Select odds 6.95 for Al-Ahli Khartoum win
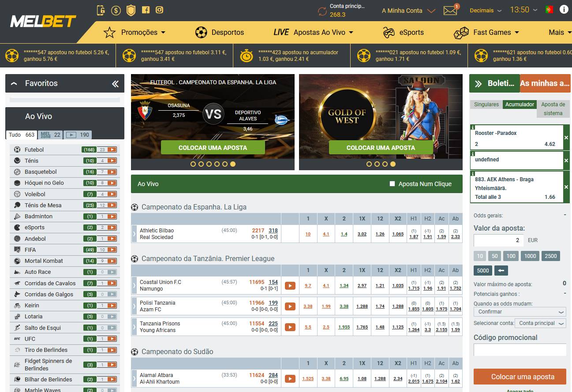The image size is (572, 392). 344,379
